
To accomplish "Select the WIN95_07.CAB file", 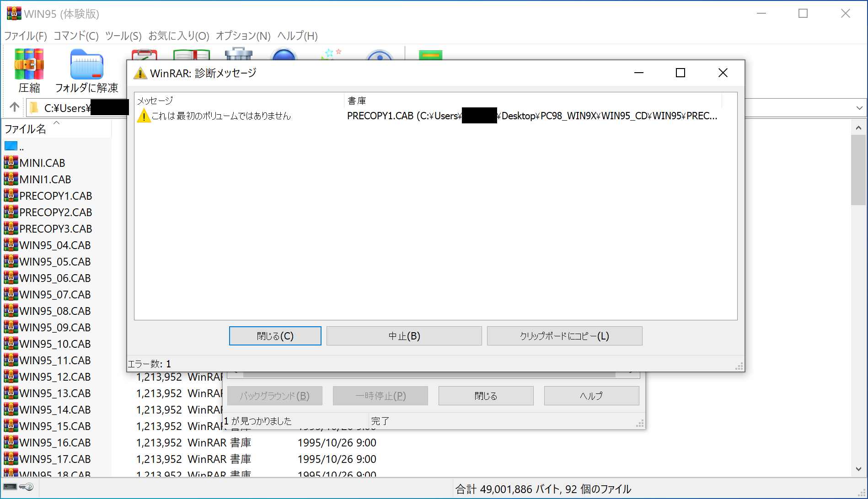I will 55,294.
